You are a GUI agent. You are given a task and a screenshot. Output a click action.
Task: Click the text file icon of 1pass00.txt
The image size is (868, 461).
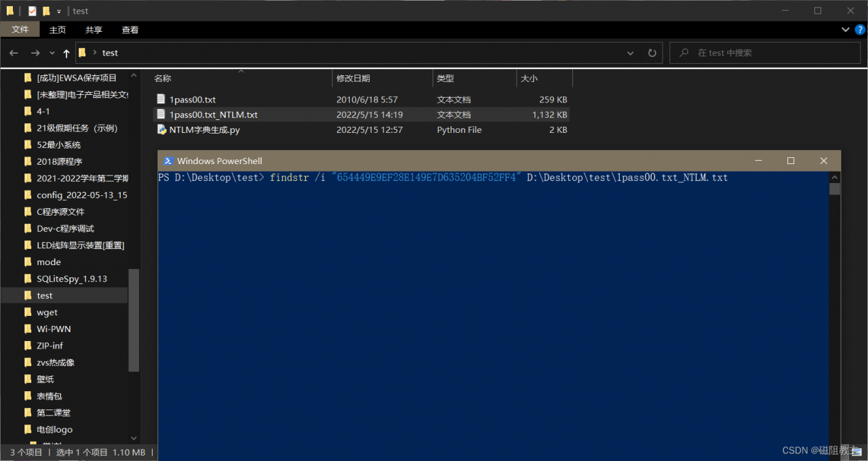click(x=161, y=99)
